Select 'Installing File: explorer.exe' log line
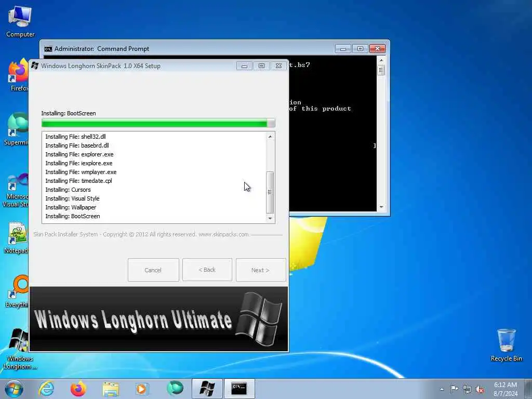 (x=79, y=154)
